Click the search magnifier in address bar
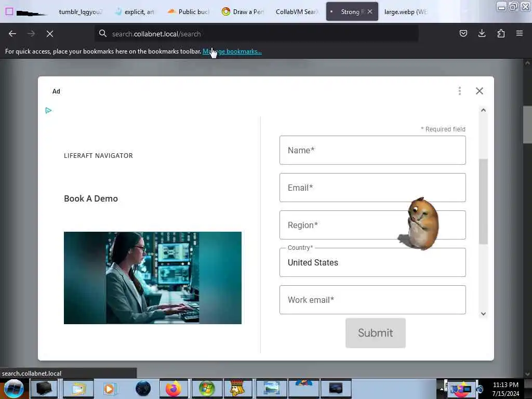The height and width of the screenshot is (399, 532). (x=103, y=33)
